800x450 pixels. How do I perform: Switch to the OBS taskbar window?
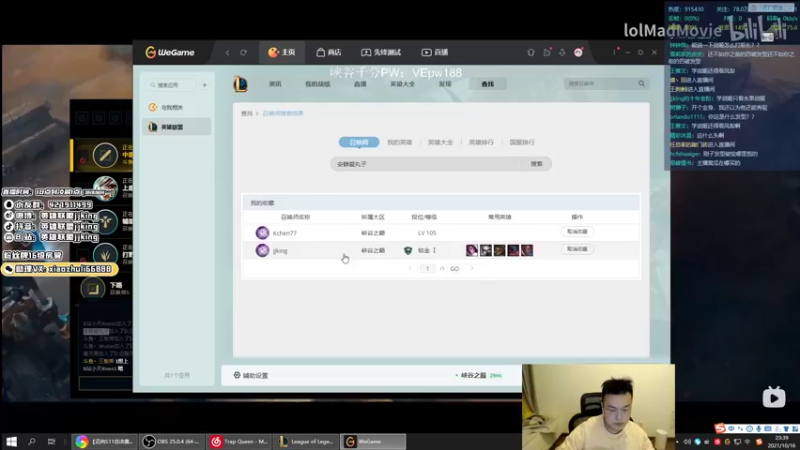[172, 441]
